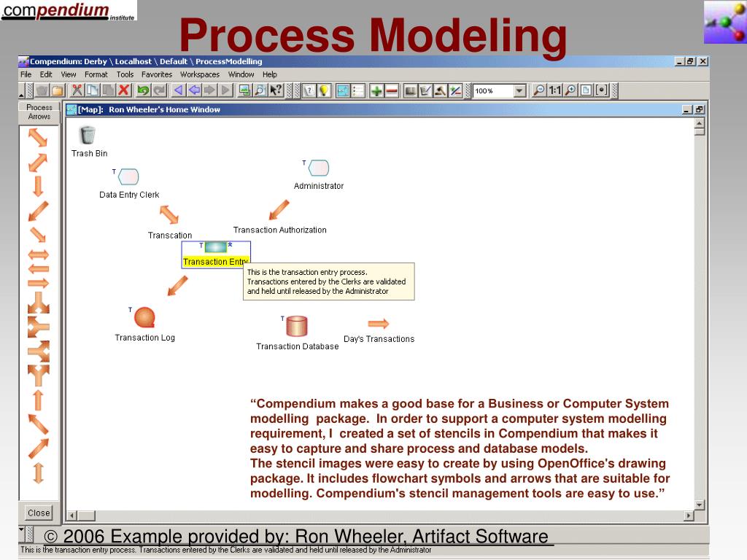Click the 'Transcation' label on the map
The height and width of the screenshot is (560, 747).
pos(170,236)
